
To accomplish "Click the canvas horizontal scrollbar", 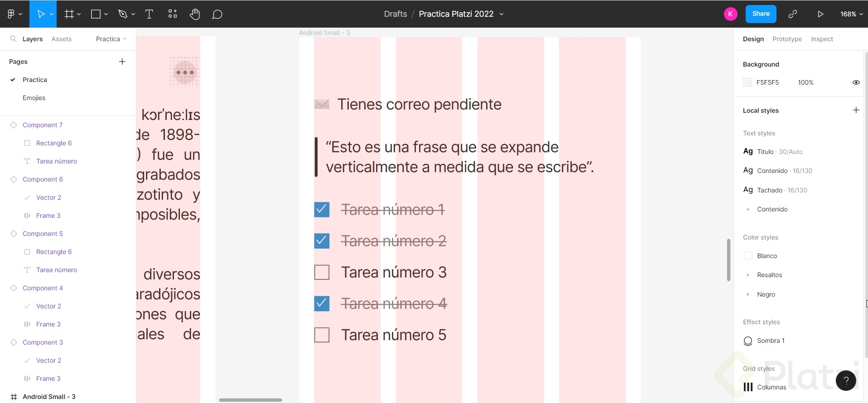I will coord(251,400).
